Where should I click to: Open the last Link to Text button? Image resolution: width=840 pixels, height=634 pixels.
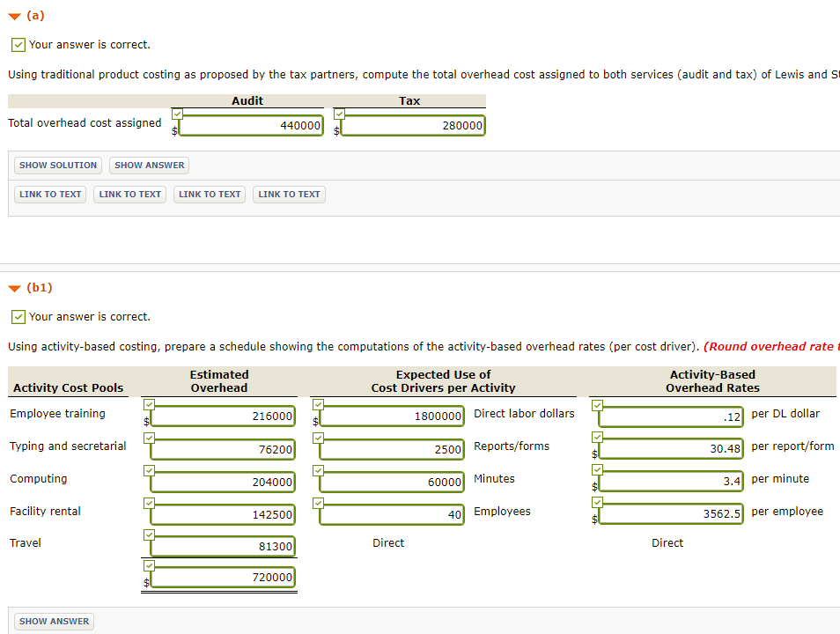coord(289,195)
